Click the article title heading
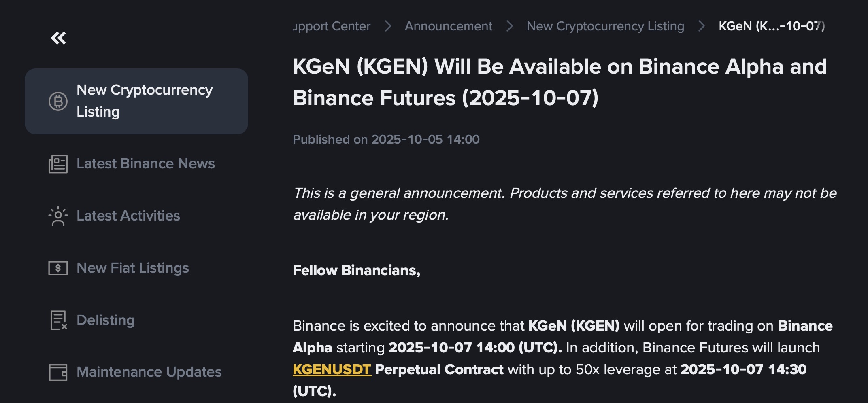This screenshot has height=403, width=868. coord(559,82)
